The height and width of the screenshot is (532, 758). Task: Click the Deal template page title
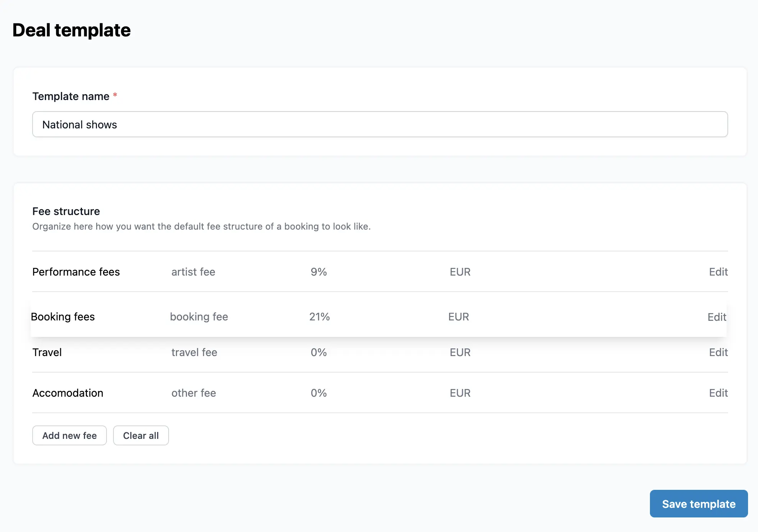click(71, 30)
